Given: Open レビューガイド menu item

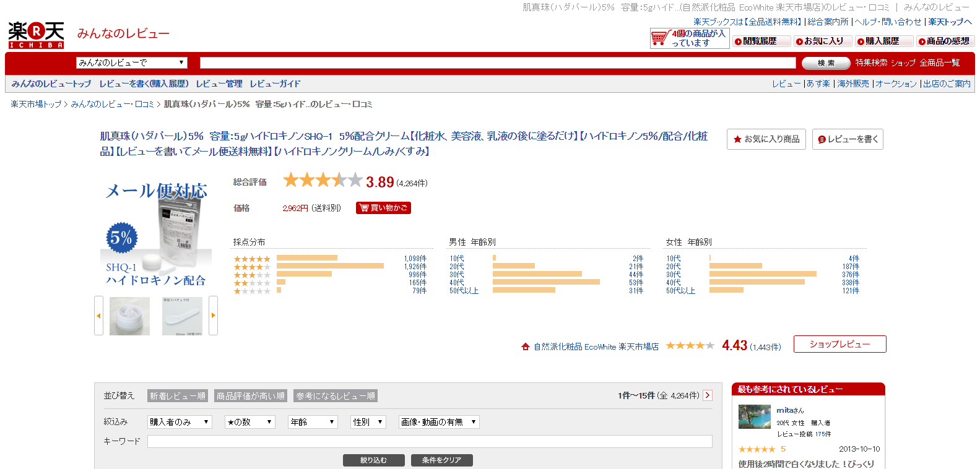Looking at the screenshot, I should pyautogui.click(x=275, y=84).
